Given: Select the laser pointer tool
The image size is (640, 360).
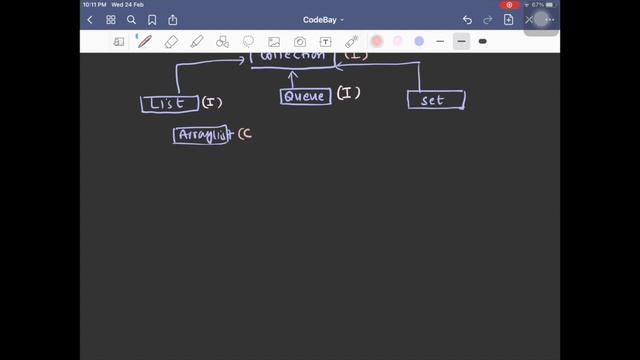Looking at the screenshot, I should tap(351, 42).
